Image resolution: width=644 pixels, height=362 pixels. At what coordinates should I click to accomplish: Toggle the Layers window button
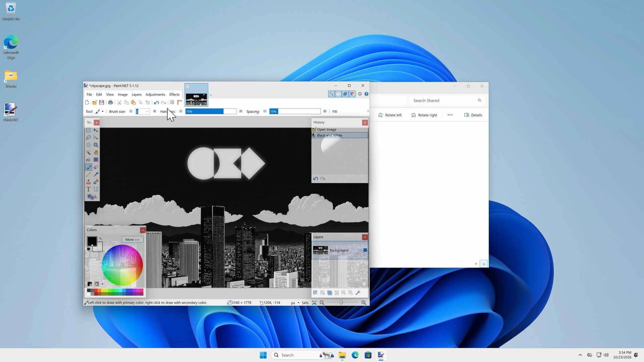345,94
